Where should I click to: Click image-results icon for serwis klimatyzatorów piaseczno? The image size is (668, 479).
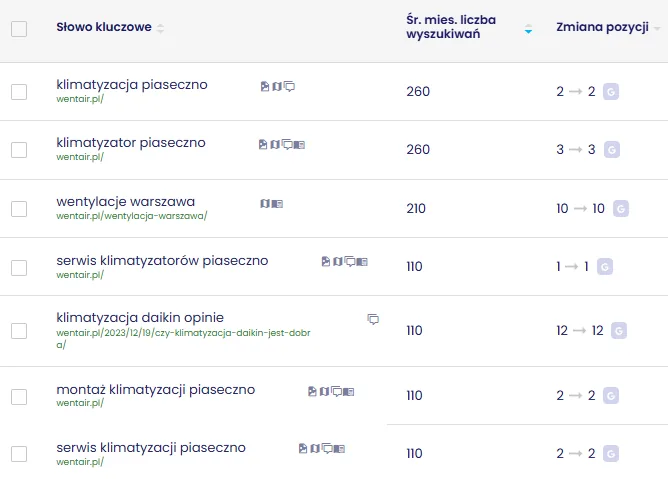pyautogui.click(x=325, y=261)
